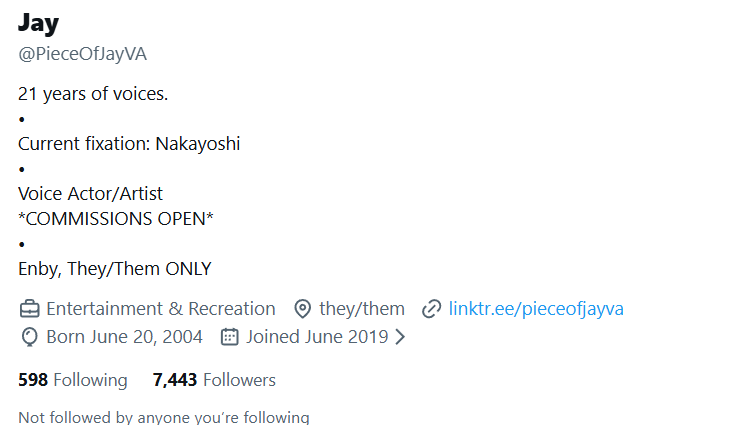Screen dimensions: 732x425
Task: Click the Joined June 2019 text
Action: (317, 337)
